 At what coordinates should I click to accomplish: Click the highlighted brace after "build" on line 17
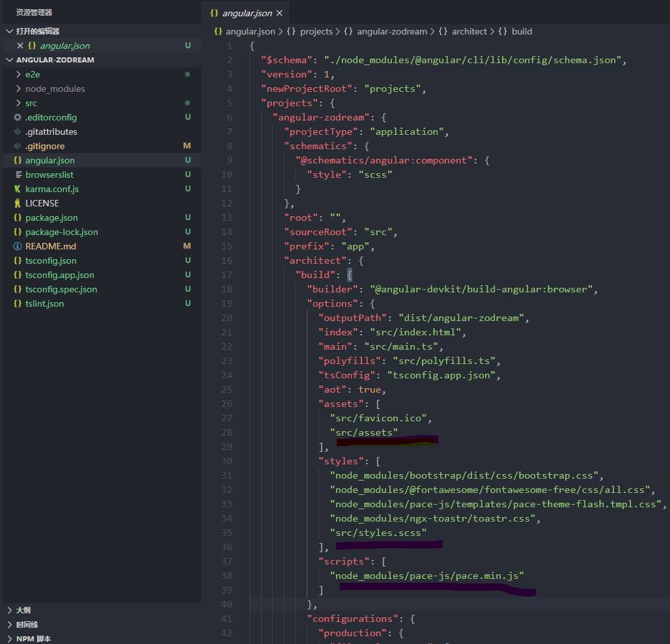(x=350, y=275)
